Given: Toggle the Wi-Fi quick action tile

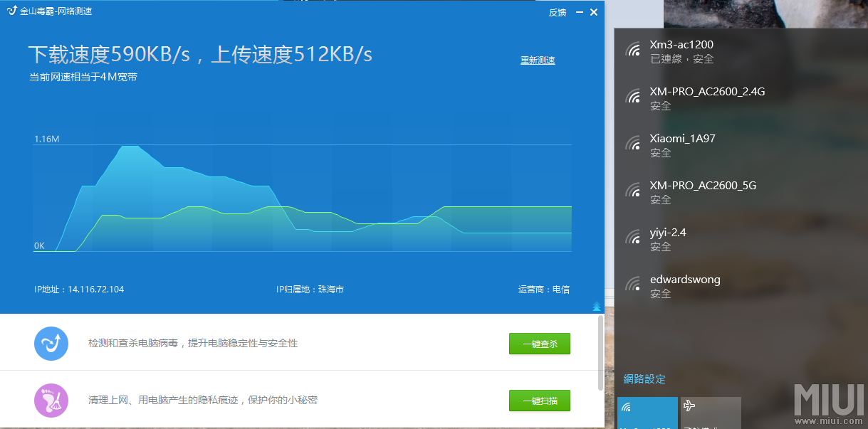Looking at the screenshot, I should pyautogui.click(x=647, y=413).
